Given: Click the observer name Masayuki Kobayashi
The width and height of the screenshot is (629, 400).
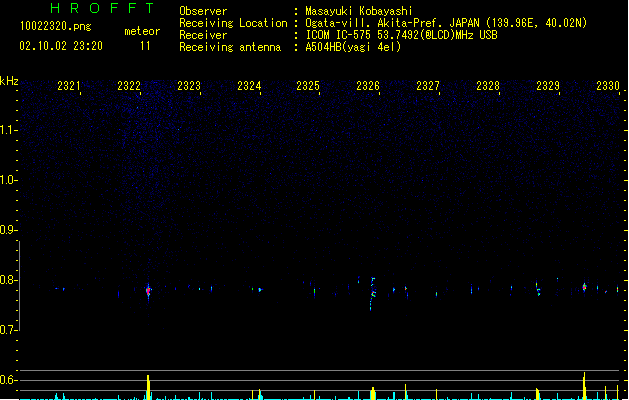Looking at the screenshot, I should click(x=359, y=11).
